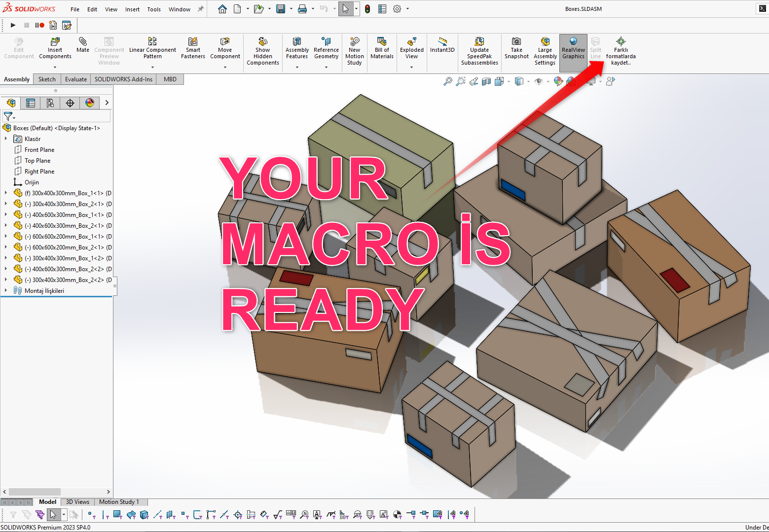Click the Home icon in top toolbar
The width and height of the screenshot is (769, 532).
point(222,9)
